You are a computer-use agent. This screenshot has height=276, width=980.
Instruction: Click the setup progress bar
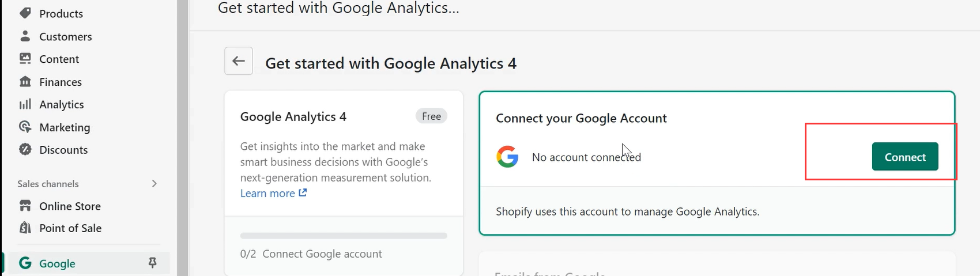(344, 236)
